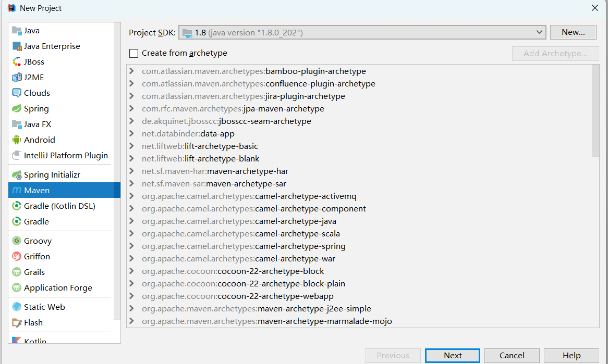Select camel-archetype-war row
Viewport: 608px width, 364px height.
pyautogui.click(x=359, y=258)
